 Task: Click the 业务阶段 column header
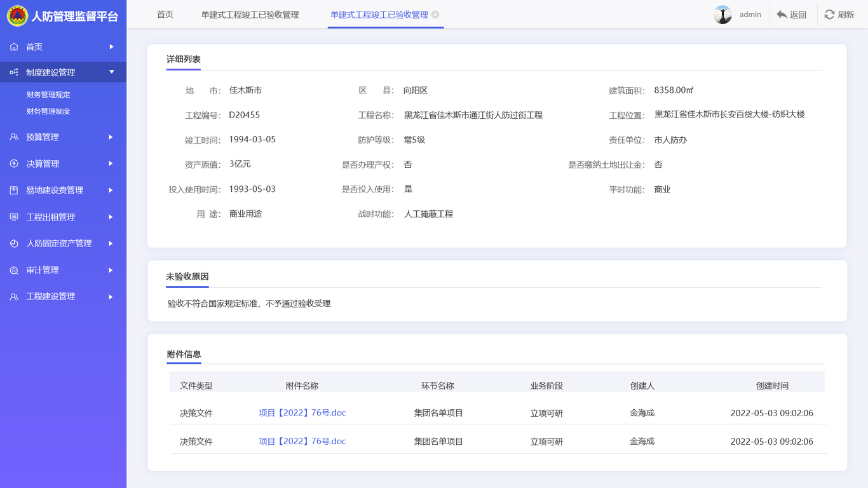547,386
